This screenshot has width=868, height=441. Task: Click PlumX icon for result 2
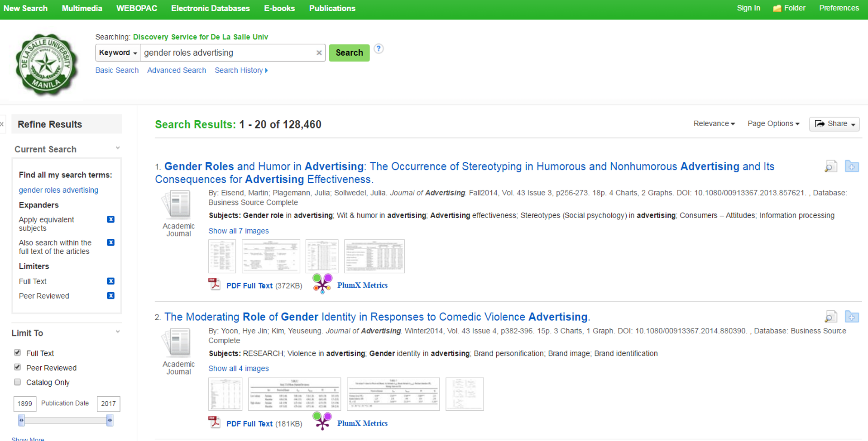322,422
